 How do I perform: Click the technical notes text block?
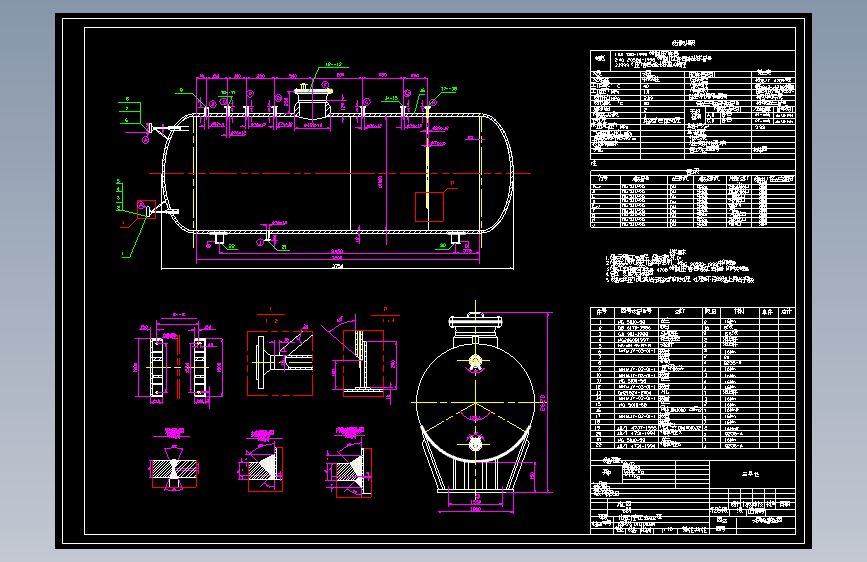pos(680,267)
